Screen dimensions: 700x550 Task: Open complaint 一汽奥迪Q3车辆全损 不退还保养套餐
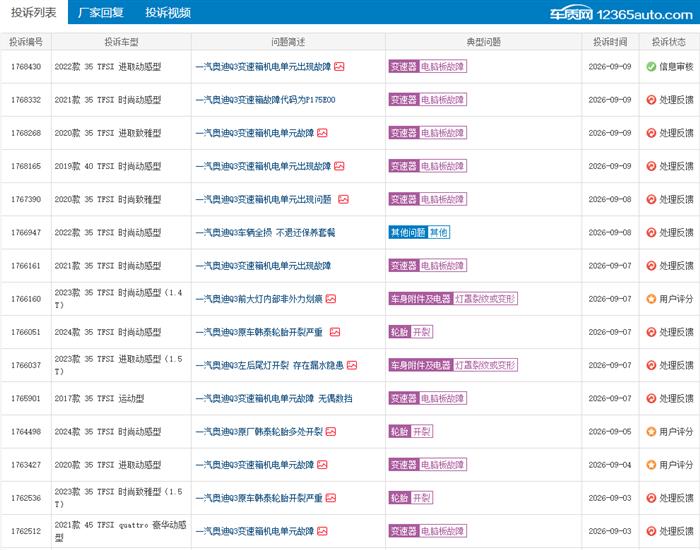click(x=266, y=233)
